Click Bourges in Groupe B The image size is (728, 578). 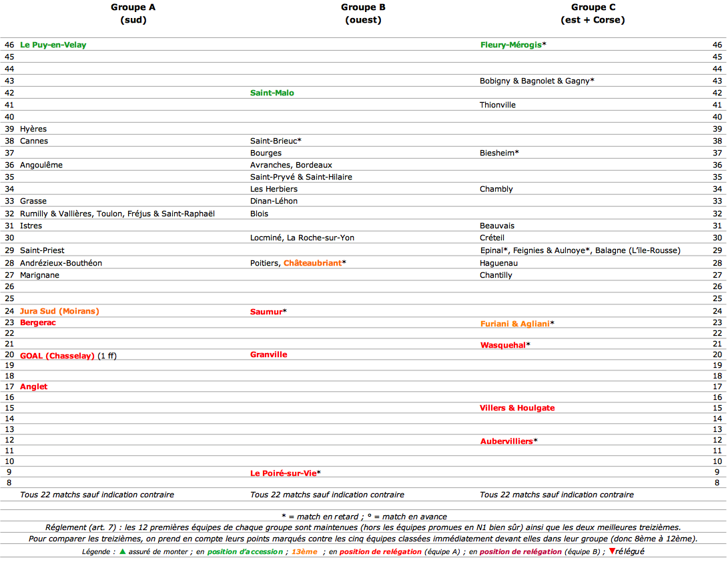[x=266, y=154]
